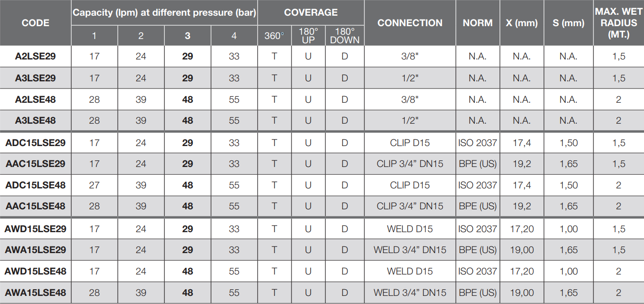Viewport: 644px width, 304px height.
Task: Click the Capacity (lpm) at different pressure header
Action: [x=164, y=12]
